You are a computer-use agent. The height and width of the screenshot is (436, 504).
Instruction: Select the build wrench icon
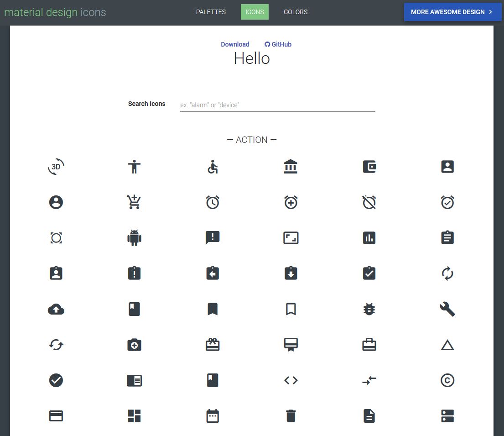coord(447,309)
